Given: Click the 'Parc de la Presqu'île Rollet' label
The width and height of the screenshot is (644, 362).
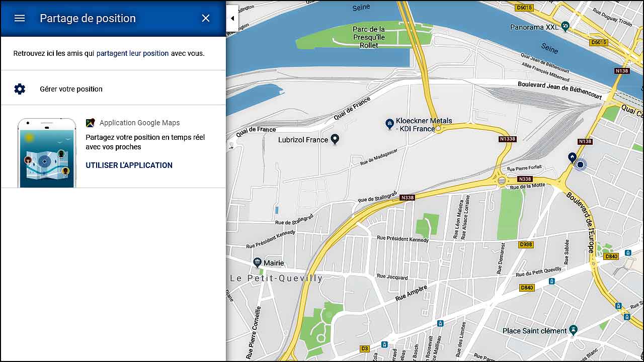Looking at the screenshot, I should pyautogui.click(x=369, y=37).
